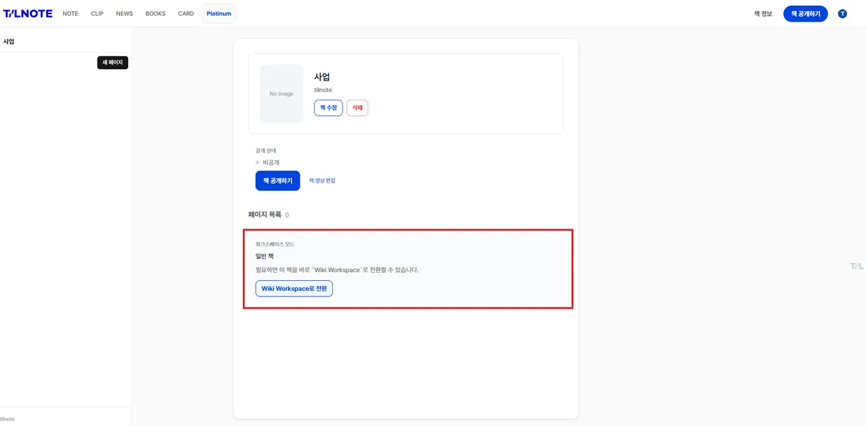
Task: Click the 페이지 목록 heading
Action: tap(264, 214)
